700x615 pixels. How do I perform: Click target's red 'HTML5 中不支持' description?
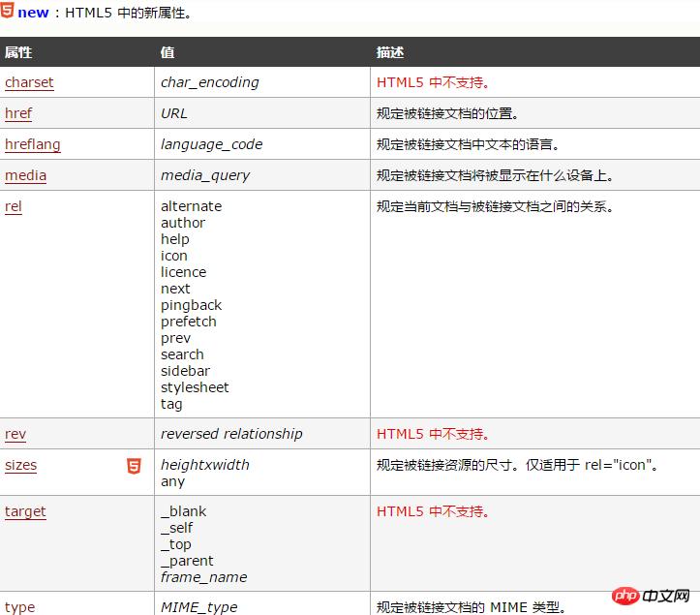(x=433, y=511)
